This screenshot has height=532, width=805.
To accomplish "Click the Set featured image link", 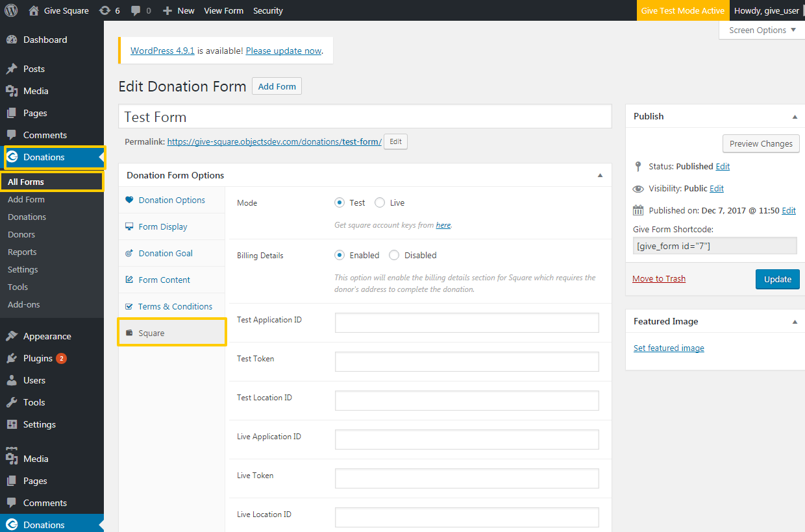I will coord(669,348).
